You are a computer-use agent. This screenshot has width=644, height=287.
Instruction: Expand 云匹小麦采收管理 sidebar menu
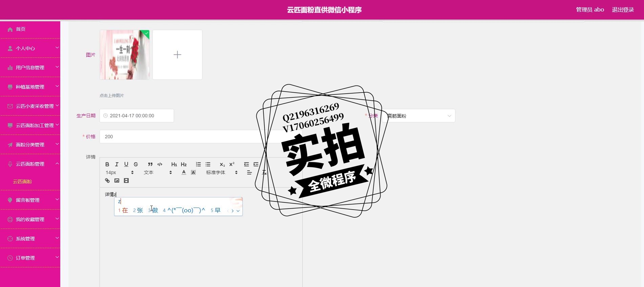point(30,106)
